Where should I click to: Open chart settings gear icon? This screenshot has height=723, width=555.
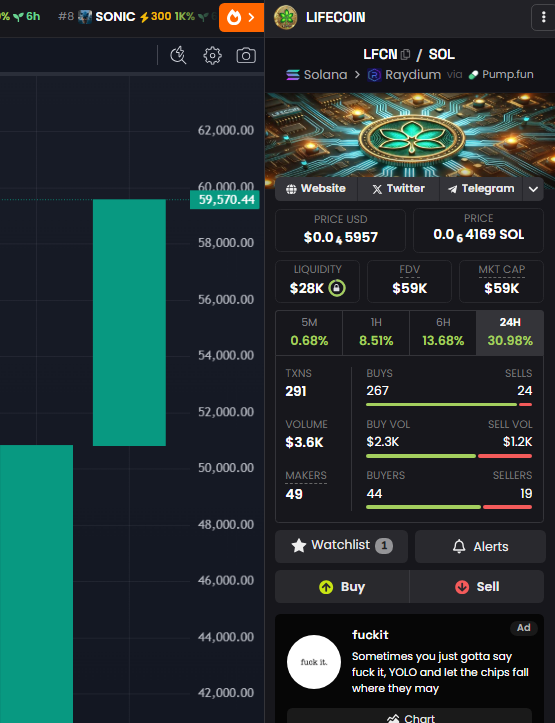point(212,55)
